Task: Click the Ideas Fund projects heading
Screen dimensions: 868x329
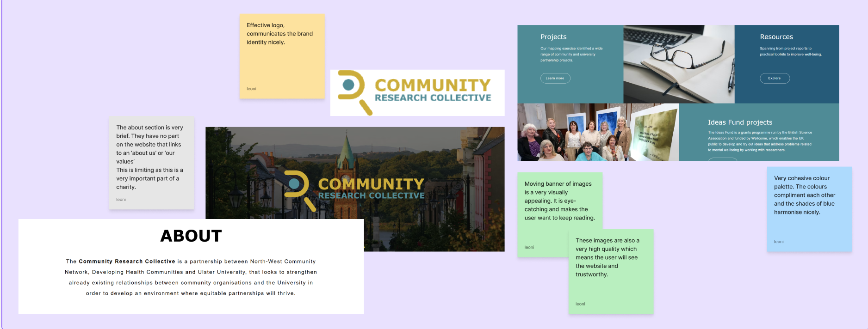Action: pyautogui.click(x=739, y=122)
